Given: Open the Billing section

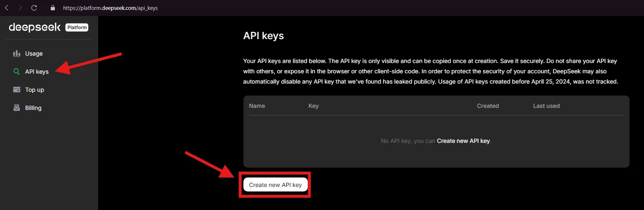Looking at the screenshot, I should coord(33,108).
